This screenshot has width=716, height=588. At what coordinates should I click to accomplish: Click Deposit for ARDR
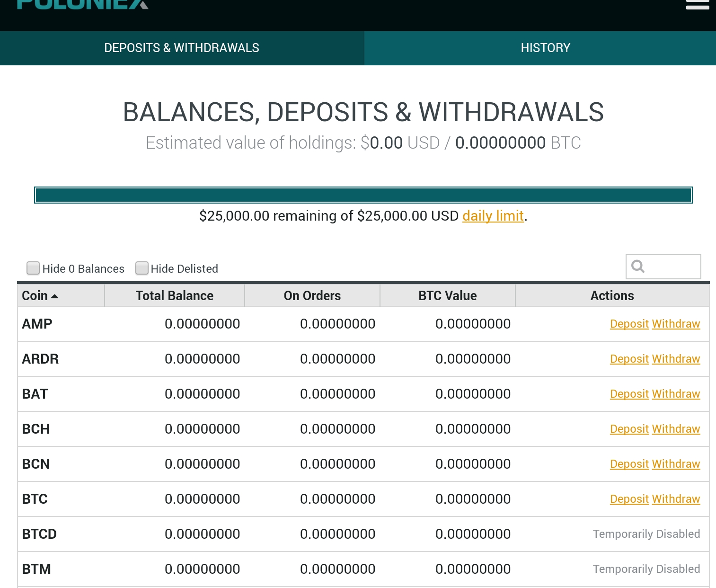click(x=629, y=359)
